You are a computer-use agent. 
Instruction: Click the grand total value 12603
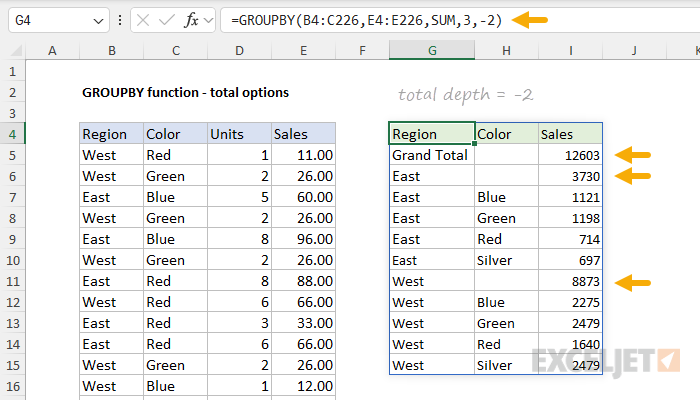(571, 155)
